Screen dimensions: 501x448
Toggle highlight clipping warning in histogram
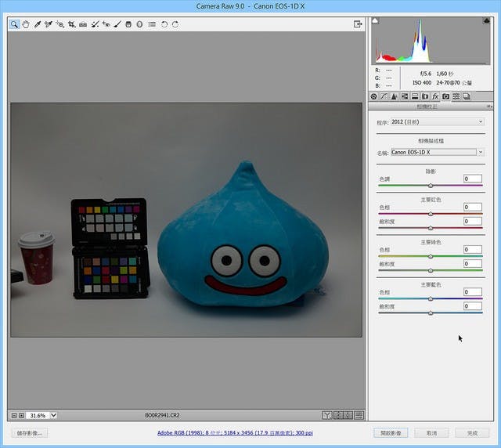pyautogui.click(x=486, y=21)
